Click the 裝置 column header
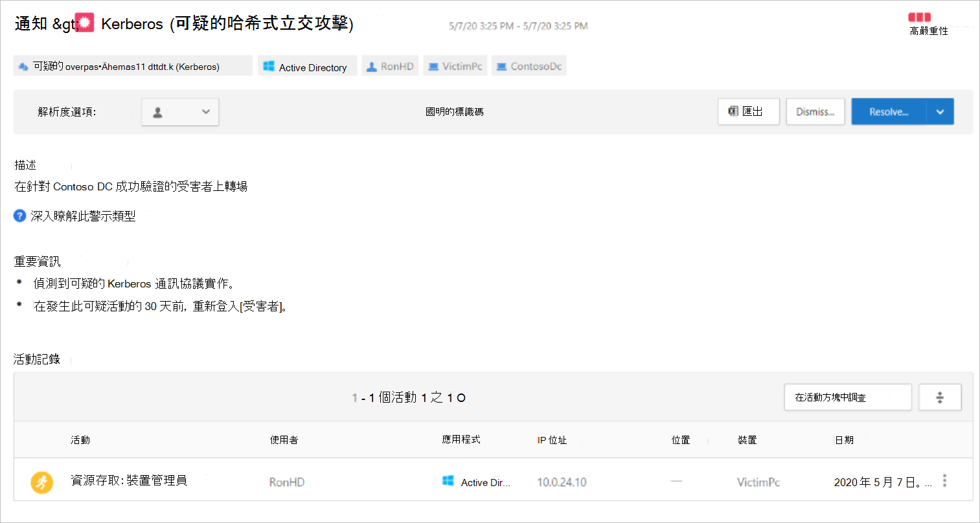 pos(747,440)
